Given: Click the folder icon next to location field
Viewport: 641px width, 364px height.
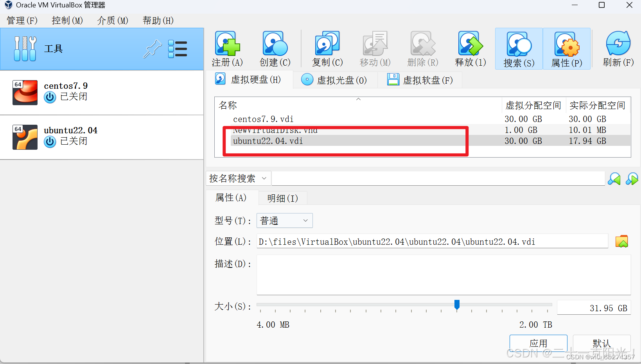Looking at the screenshot, I should [x=621, y=242].
